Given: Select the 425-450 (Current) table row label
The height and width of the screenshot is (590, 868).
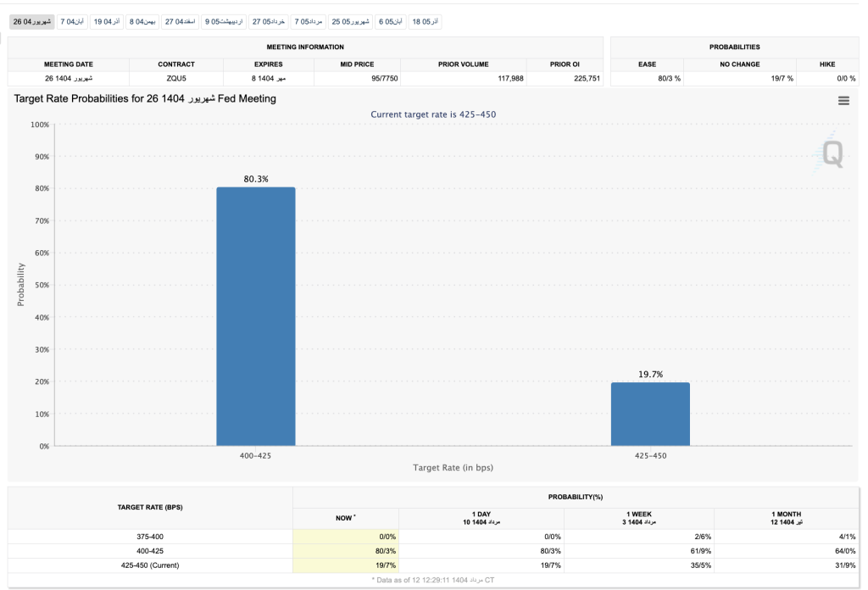Looking at the screenshot, I should (150, 565).
